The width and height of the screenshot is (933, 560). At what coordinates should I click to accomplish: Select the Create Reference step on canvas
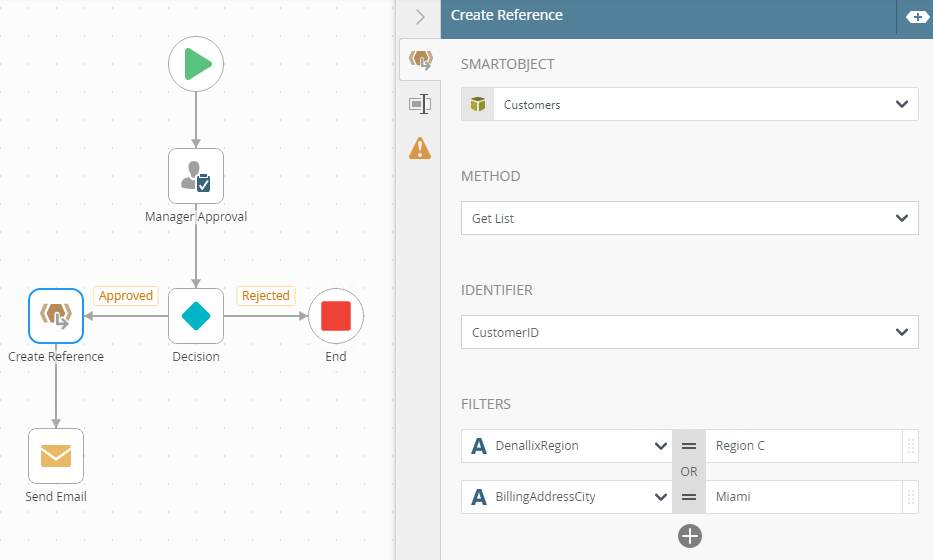click(x=56, y=316)
